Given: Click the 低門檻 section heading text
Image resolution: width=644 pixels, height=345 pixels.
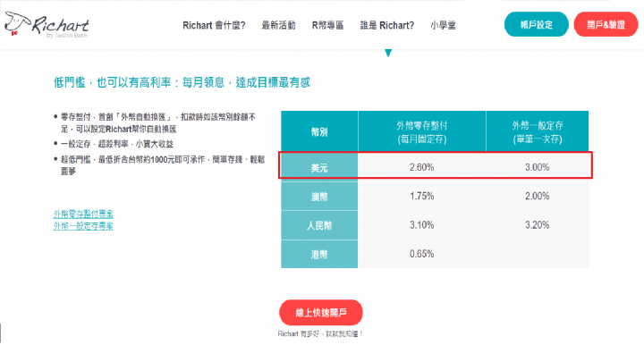Looking at the screenshot, I should (182, 82).
